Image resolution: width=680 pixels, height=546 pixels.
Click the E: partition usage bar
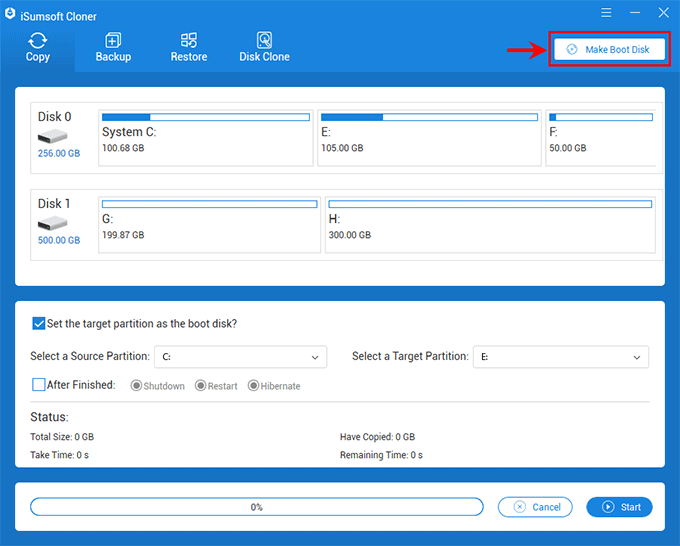coord(429,117)
